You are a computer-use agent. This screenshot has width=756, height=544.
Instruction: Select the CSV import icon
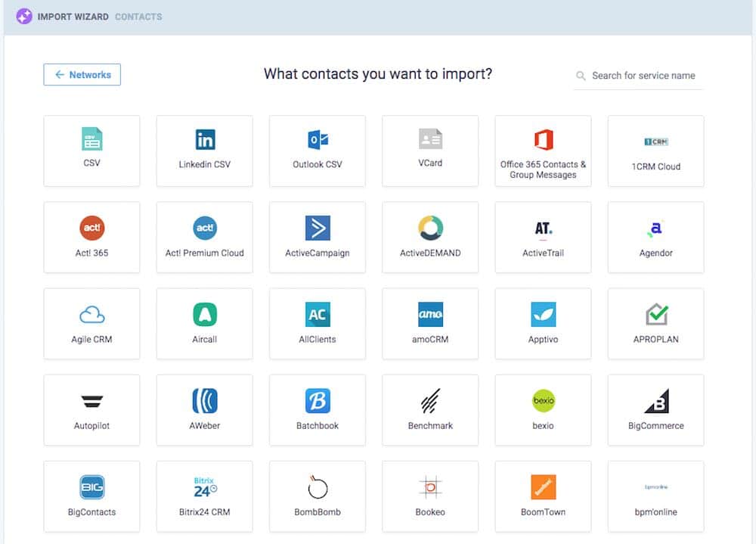point(91,139)
